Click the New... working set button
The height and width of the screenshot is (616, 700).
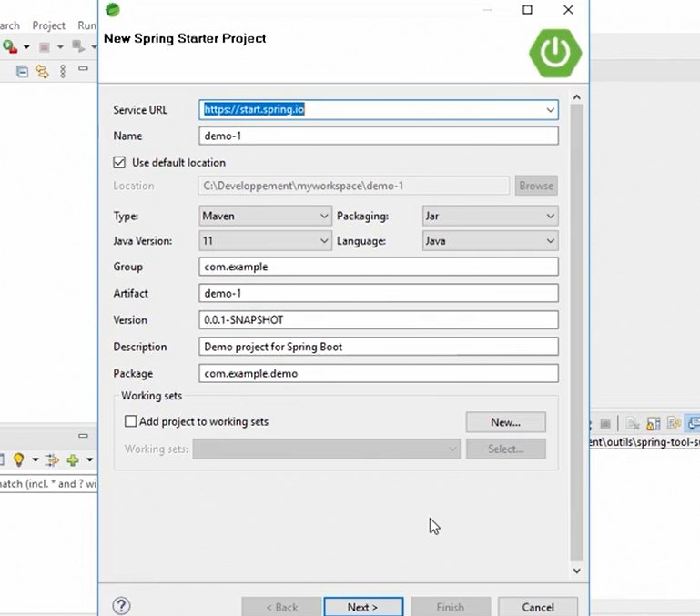(x=506, y=422)
